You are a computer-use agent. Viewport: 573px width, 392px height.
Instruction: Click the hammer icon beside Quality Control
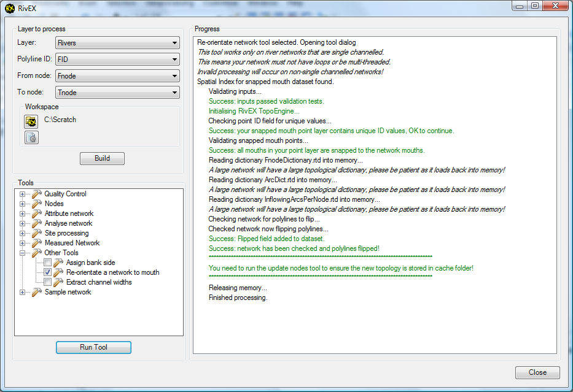coord(37,194)
